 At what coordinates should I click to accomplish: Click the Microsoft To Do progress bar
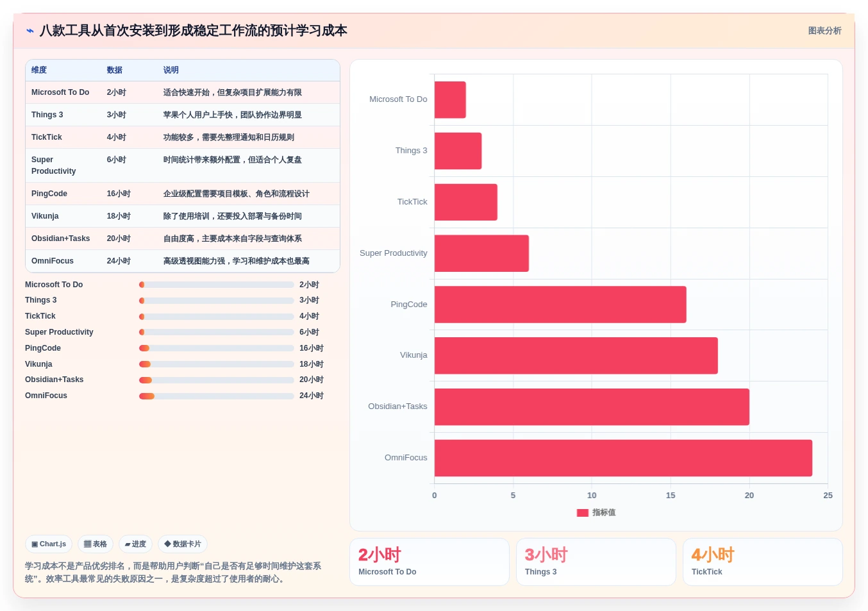(x=217, y=285)
